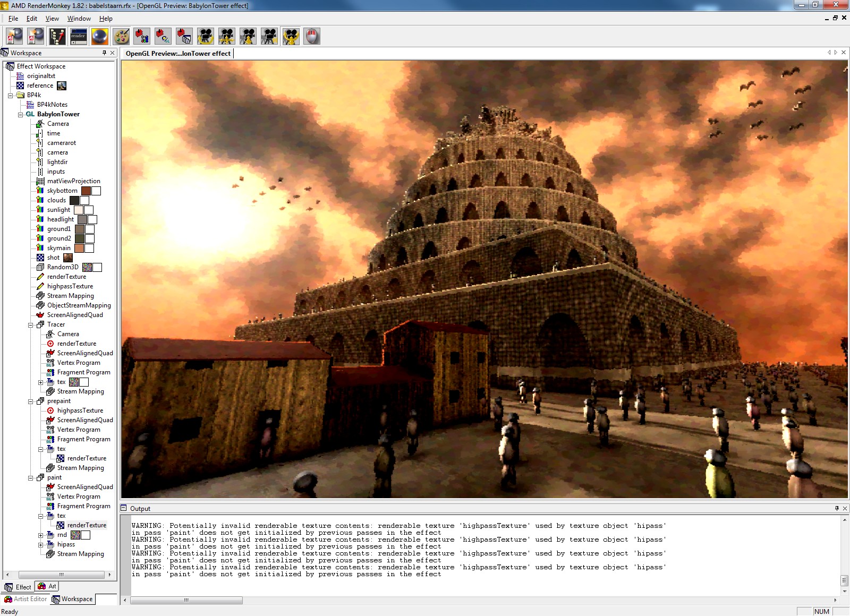Select the bottom Workspace tab
Screen dimensions: 850x616
tap(72, 599)
